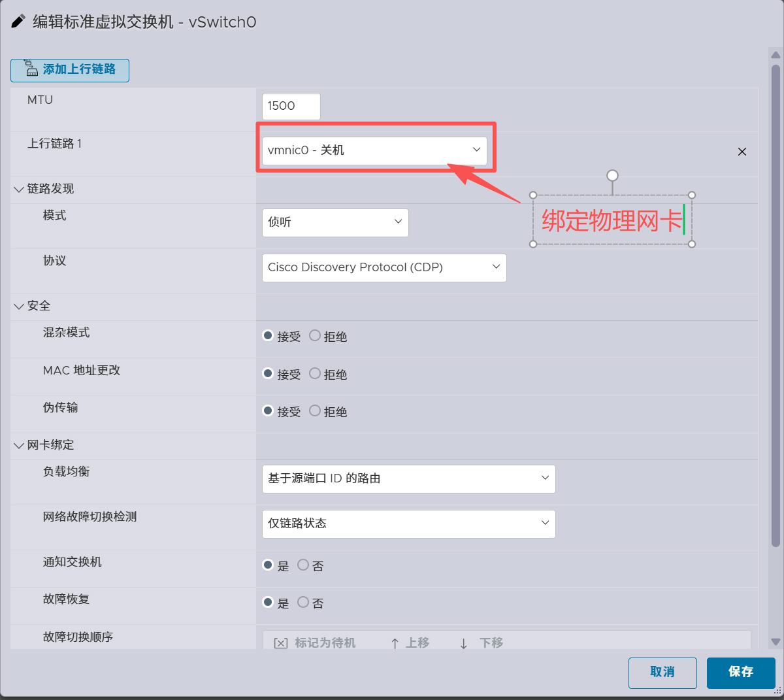The width and height of the screenshot is (784, 700).
Task: Select 拒绝 for MAC 地址更改
Action: tap(315, 374)
